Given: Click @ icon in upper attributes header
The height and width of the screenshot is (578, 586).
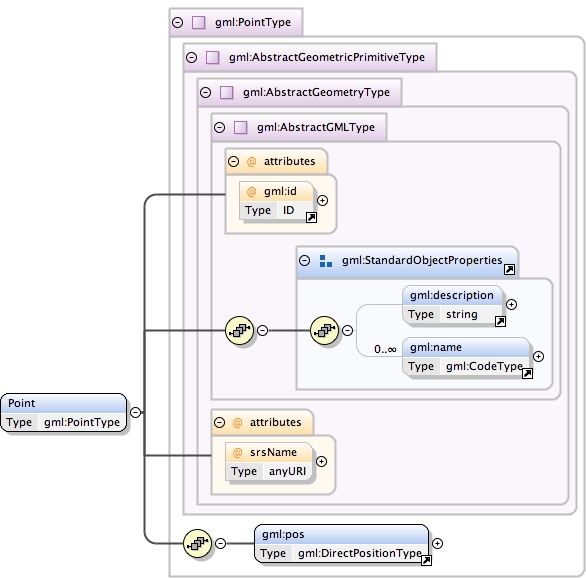Looking at the screenshot, I should coord(252,162).
